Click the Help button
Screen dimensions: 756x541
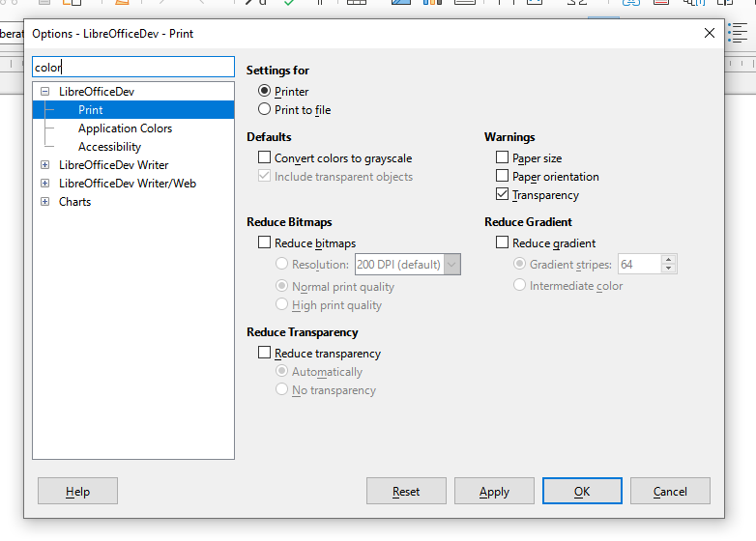(x=77, y=491)
